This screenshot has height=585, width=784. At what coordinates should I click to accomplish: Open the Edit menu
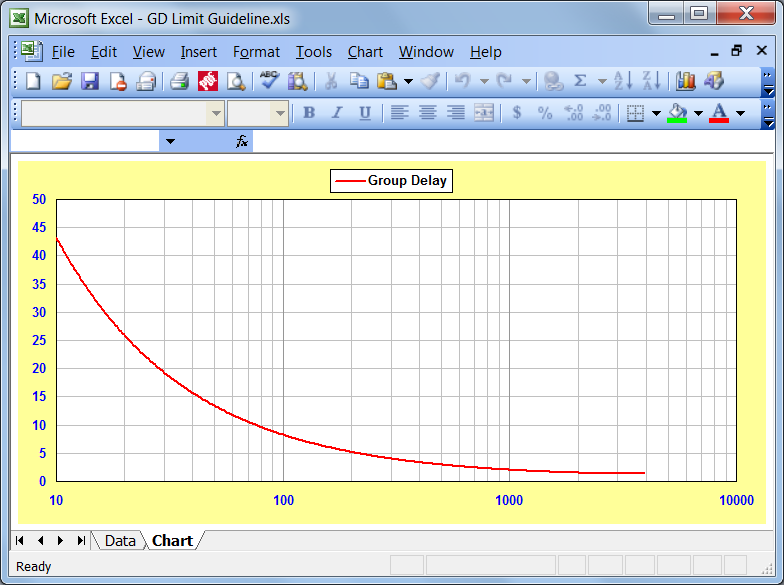104,52
